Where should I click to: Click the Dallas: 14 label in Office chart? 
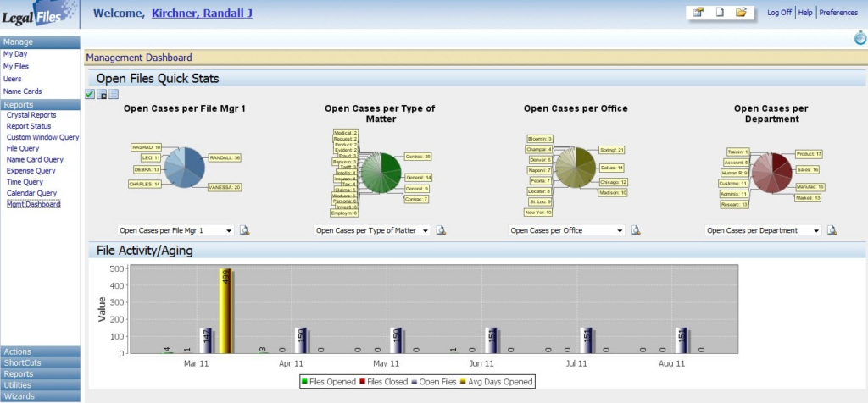coord(612,168)
